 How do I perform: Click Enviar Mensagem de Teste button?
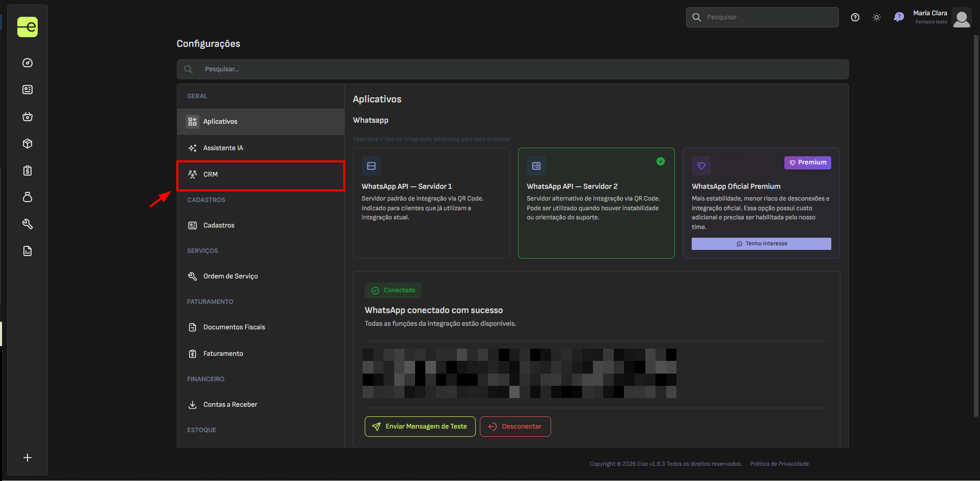coord(420,427)
